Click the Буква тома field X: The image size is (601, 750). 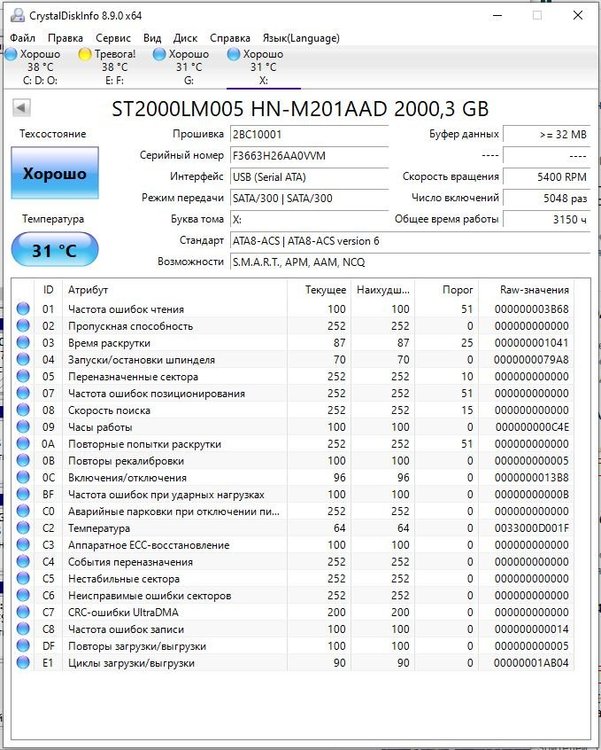pos(309,220)
